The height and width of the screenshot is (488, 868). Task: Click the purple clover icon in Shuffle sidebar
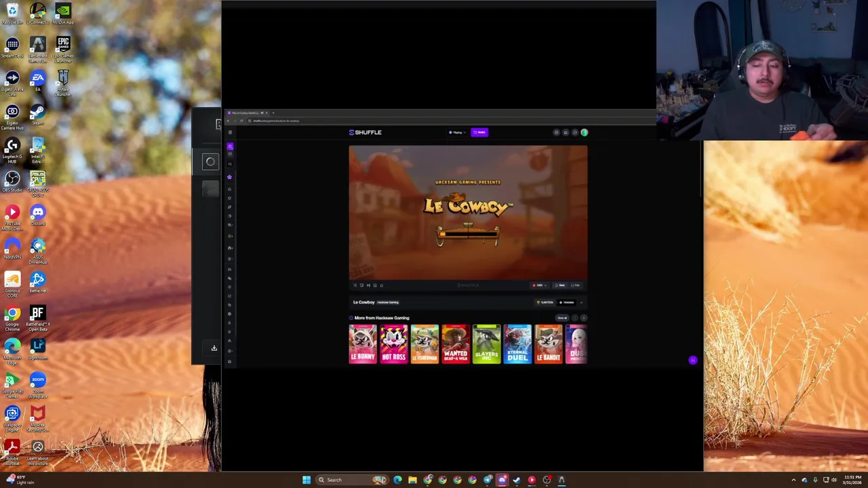[x=230, y=177]
